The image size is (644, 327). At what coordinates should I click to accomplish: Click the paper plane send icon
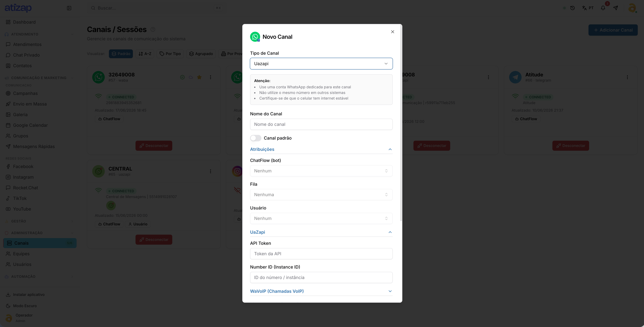(x=616, y=8)
